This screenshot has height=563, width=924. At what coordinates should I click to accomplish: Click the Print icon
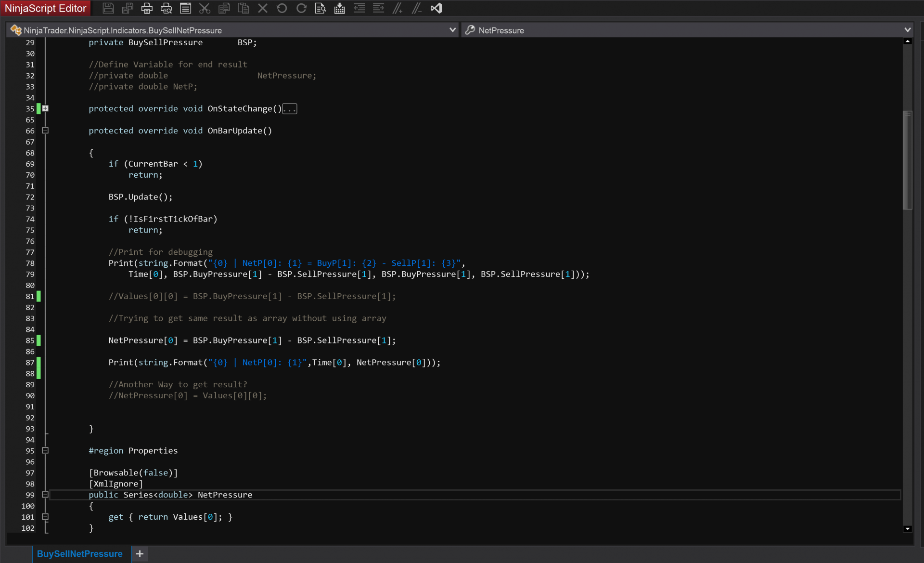[x=147, y=8]
